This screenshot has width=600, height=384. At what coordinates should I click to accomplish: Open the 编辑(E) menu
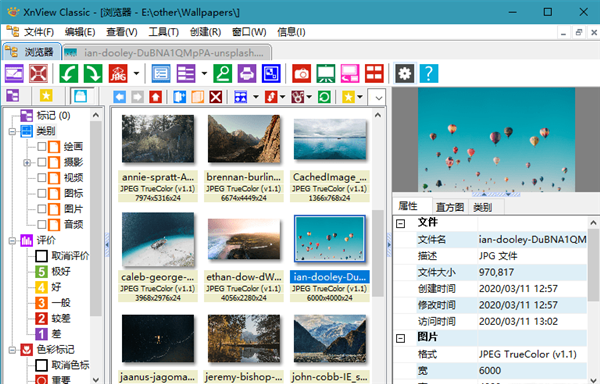pos(80,32)
